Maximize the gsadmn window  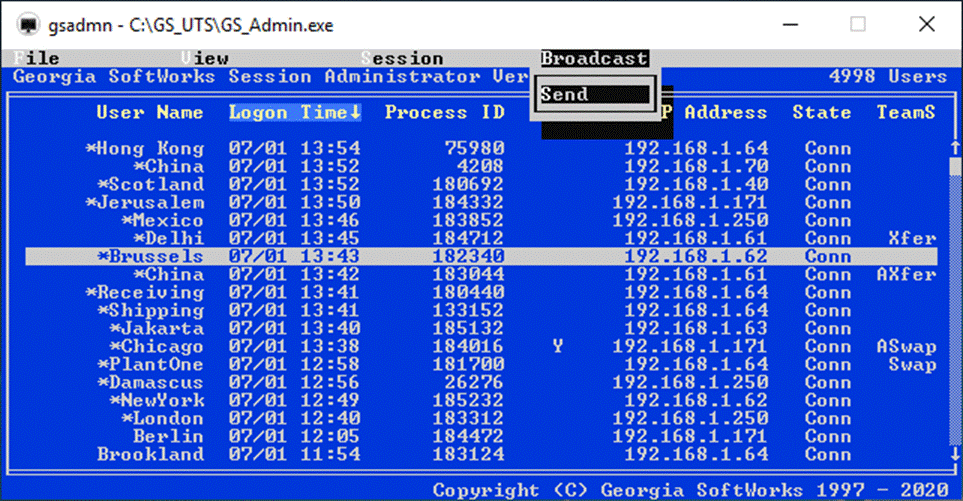pos(858,25)
